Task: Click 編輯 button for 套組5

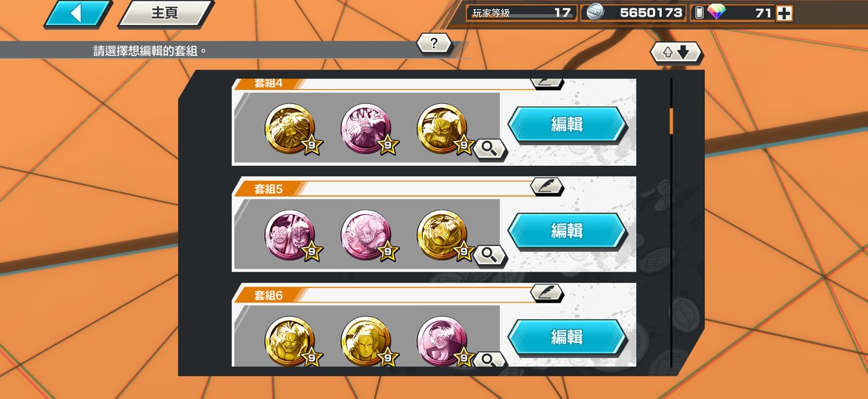Action: (568, 230)
